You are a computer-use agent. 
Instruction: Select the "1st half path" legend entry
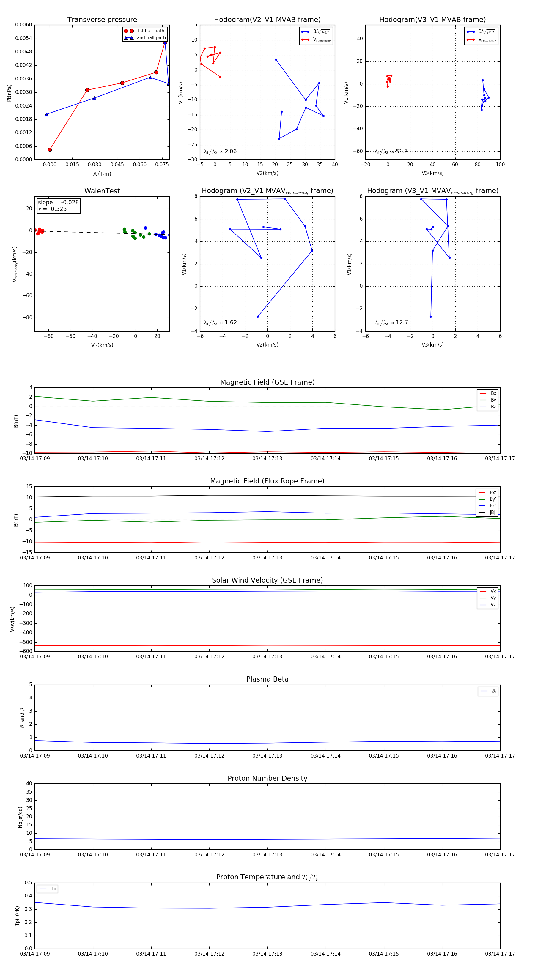click(x=145, y=31)
